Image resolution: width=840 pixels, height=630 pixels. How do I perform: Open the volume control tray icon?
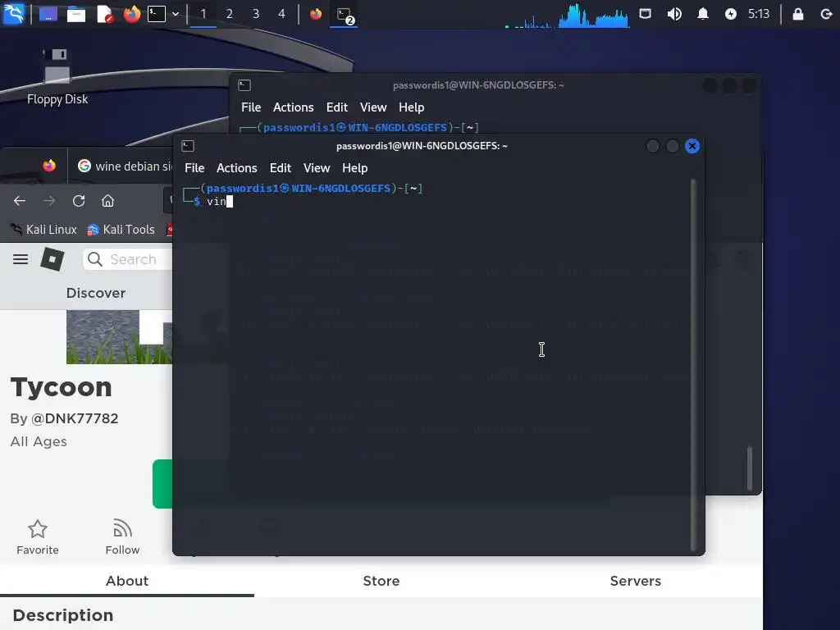coord(674,14)
